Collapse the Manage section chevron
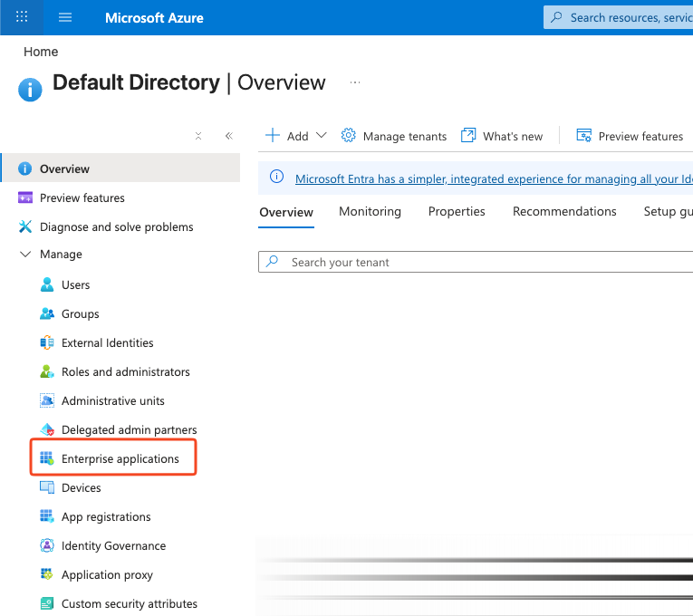Viewport: 693px width, 616px height. 24,255
